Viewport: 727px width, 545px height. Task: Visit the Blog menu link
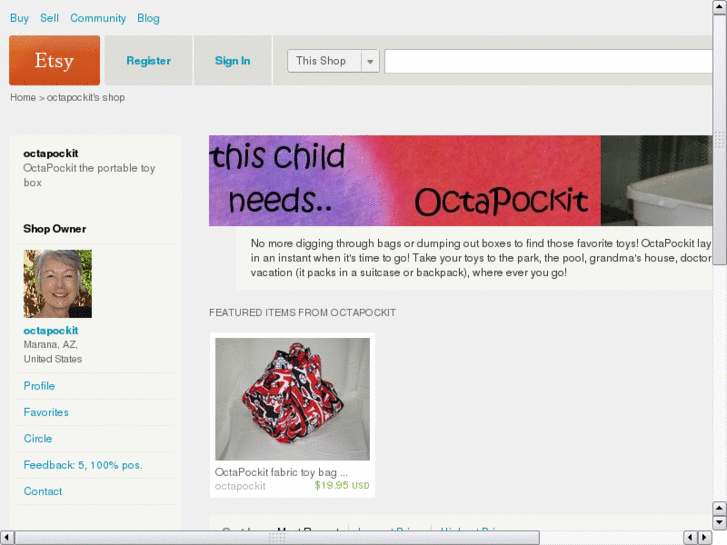point(148,18)
